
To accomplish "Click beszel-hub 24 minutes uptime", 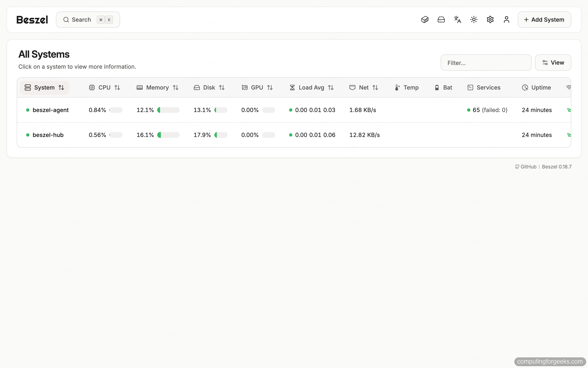I will [537, 135].
